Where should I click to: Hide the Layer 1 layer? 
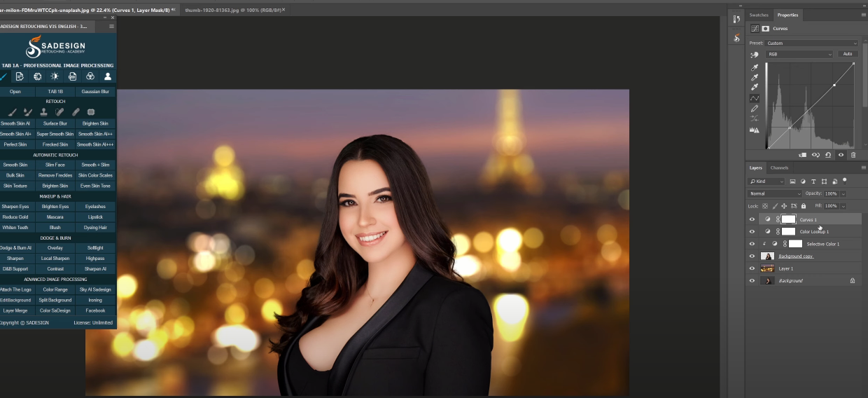tap(752, 268)
